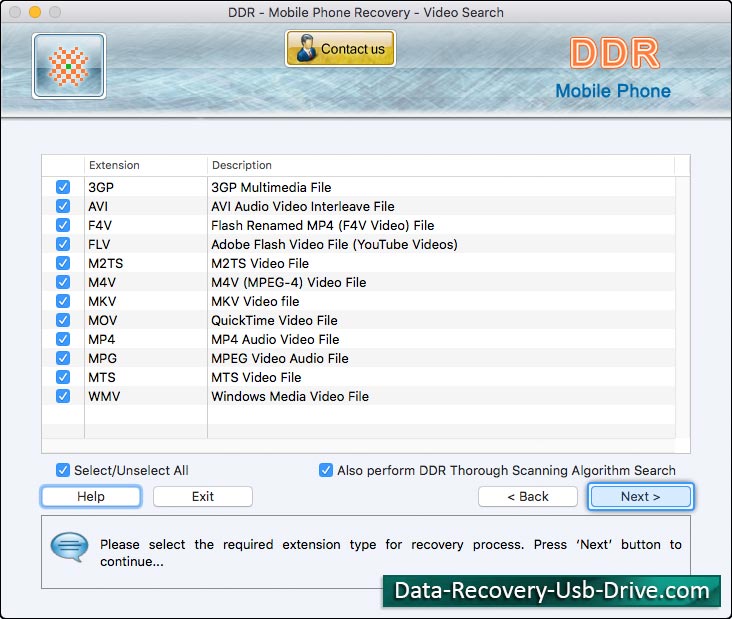This screenshot has width=732, height=619.
Task: Click the MKV extension cell
Action: [146, 302]
